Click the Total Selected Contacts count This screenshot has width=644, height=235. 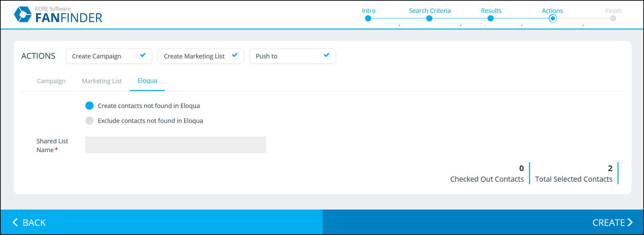point(610,168)
